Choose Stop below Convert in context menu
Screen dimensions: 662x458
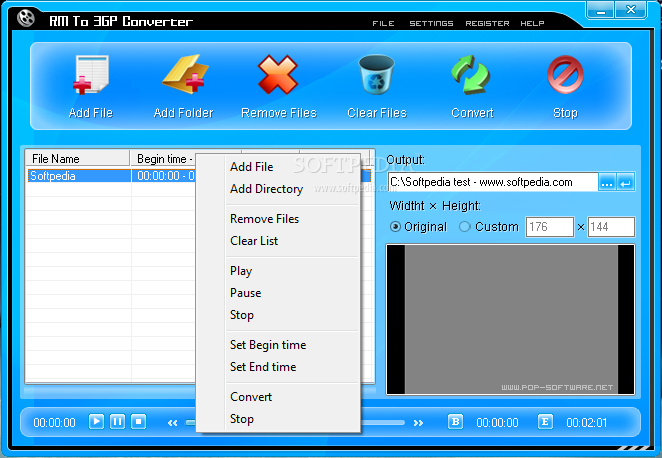[x=279, y=419]
